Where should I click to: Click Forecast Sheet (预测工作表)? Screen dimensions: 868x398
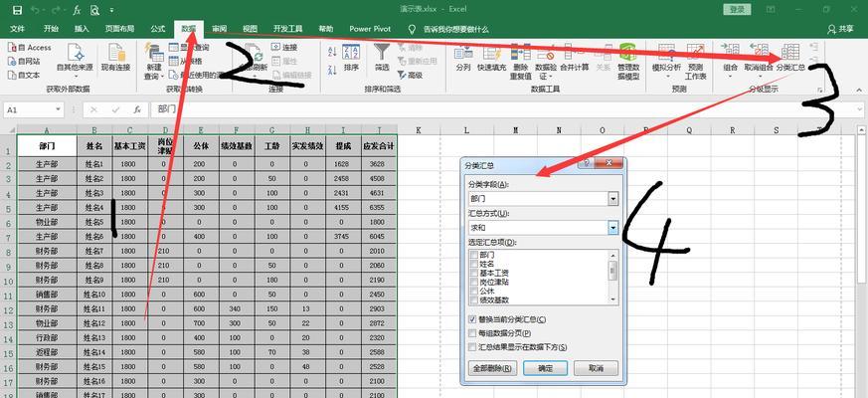click(695, 62)
